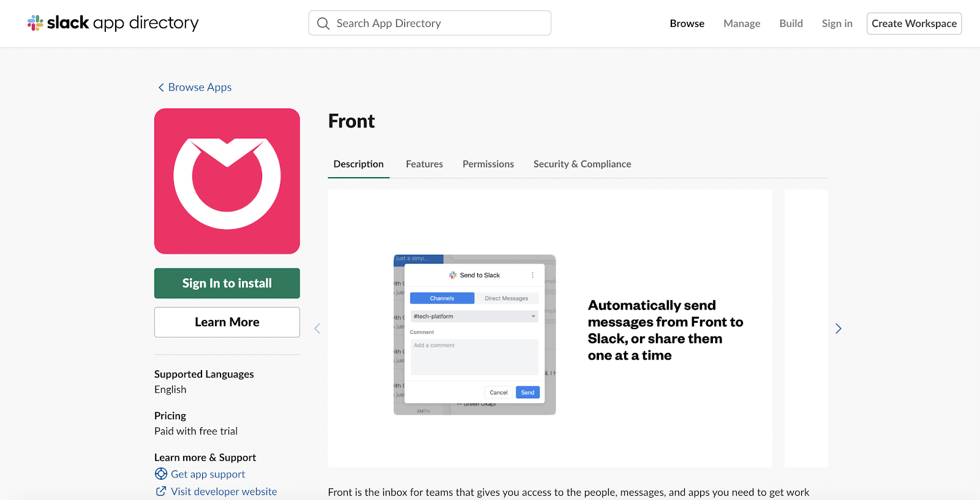Click the next slide preview card

pyautogui.click(x=806, y=328)
